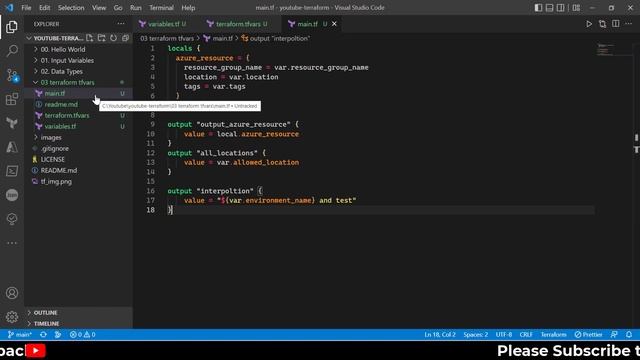Open the File menu

click(26, 8)
